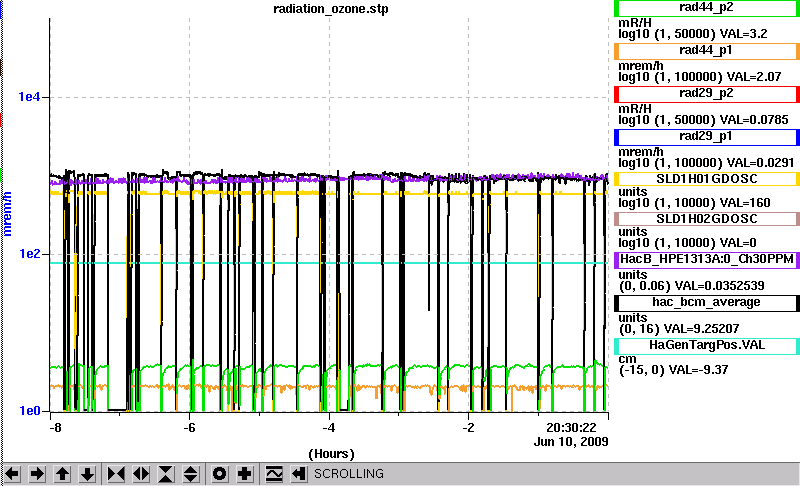Select the rad29_p1 curve legend
The height and width of the screenshot is (486, 800).
[x=707, y=137]
